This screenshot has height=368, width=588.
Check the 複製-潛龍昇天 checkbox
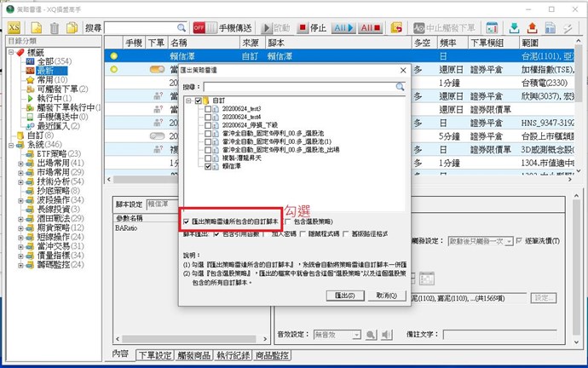[x=208, y=158]
